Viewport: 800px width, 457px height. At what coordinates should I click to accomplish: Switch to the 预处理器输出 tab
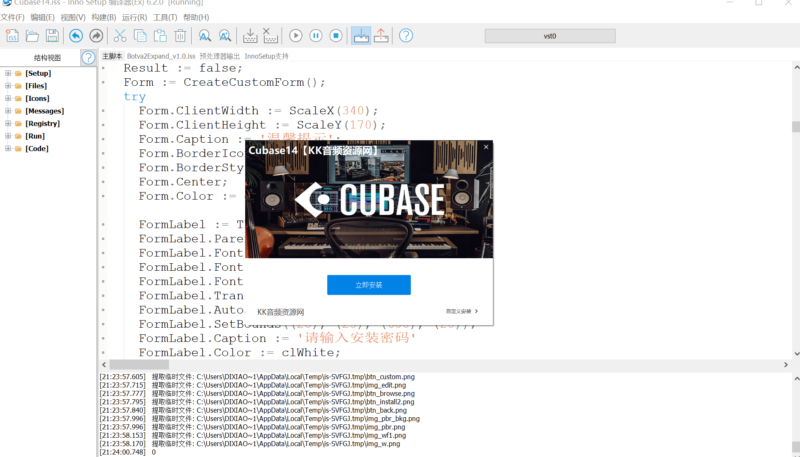(219, 56)
